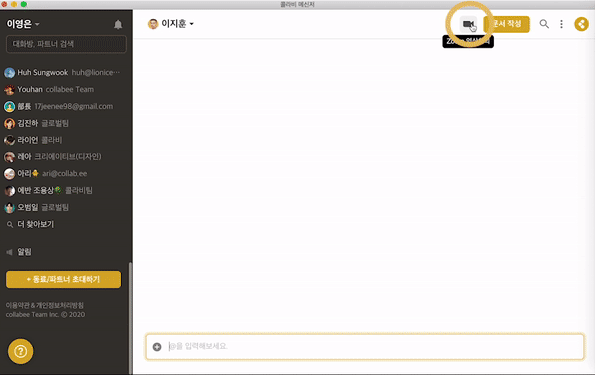Open the 이지훈 chat dropdown arrow
Image resolution: width=595 pixels, height=375 pixels.
(x=192, y=24)
